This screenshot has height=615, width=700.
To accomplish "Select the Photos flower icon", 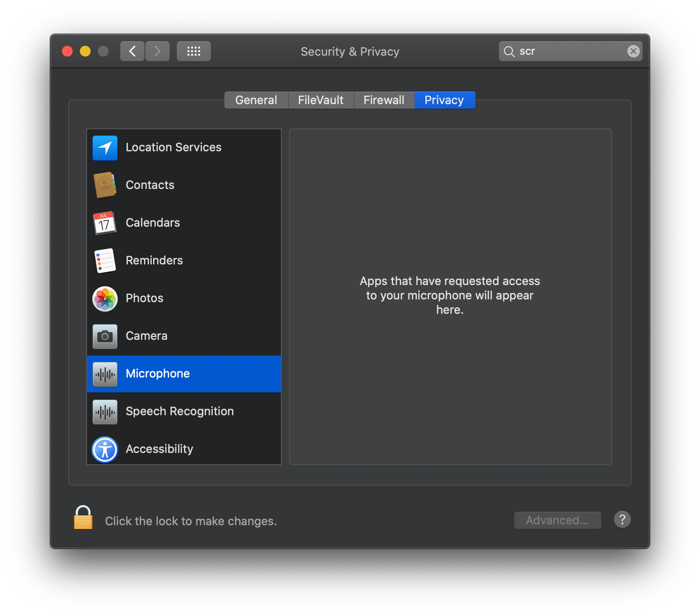I will [104, 298].
